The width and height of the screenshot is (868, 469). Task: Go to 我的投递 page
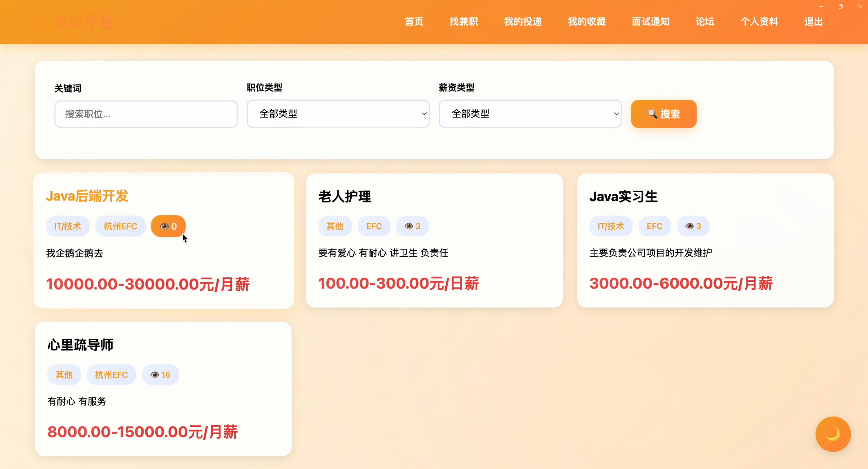[x=523, y=22]
